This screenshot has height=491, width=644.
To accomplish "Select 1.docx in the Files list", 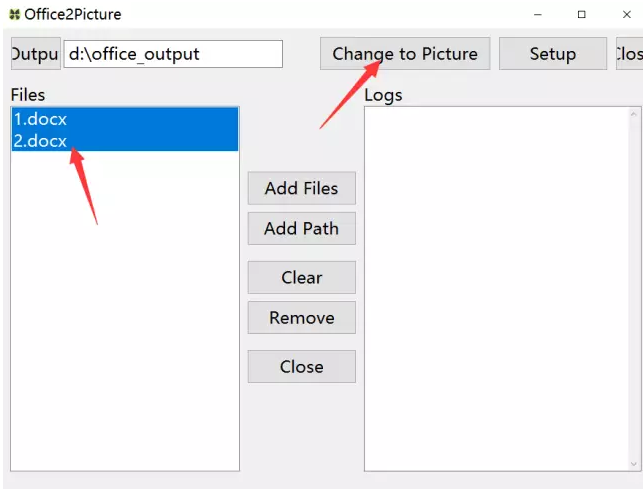I will [125, 119].
